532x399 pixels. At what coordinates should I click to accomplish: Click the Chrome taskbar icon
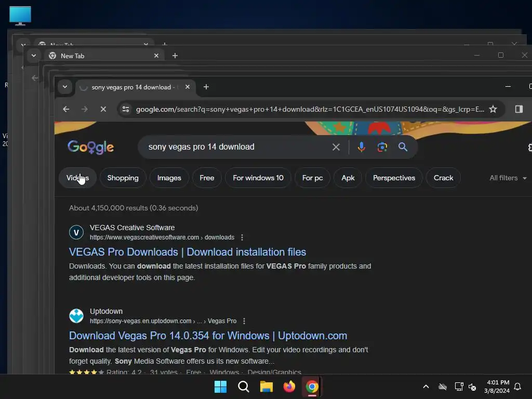[x=312, y=387]
